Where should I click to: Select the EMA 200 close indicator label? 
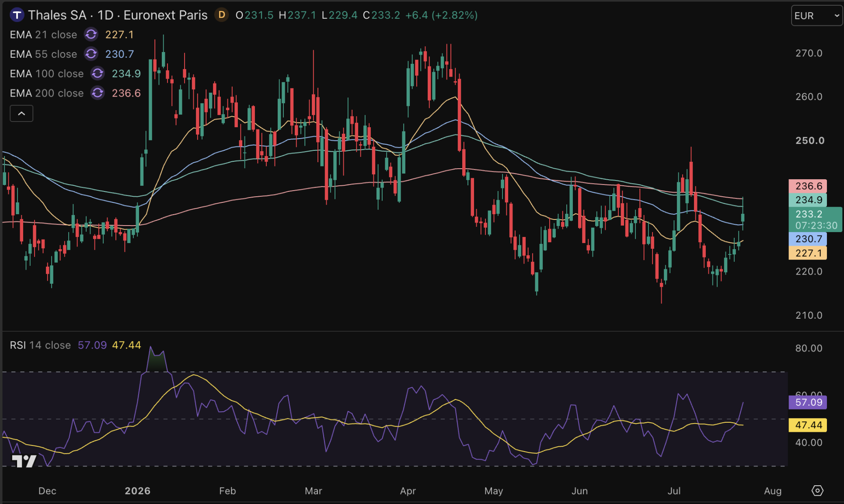(47, 93)
